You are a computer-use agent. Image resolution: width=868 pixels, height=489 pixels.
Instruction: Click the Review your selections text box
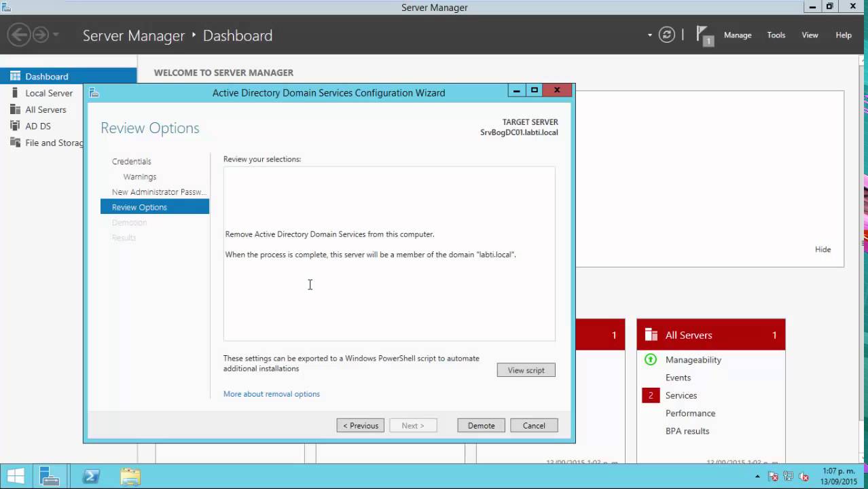[x=389, y=254]
